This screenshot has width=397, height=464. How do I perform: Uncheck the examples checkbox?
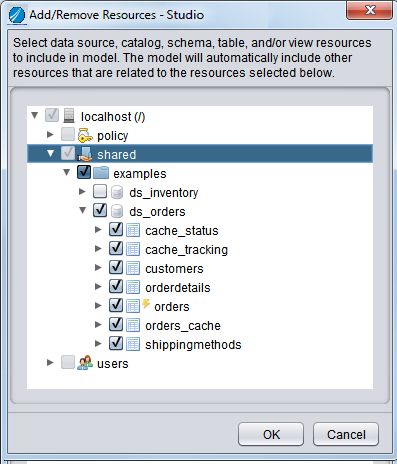(x=84, y=172)
